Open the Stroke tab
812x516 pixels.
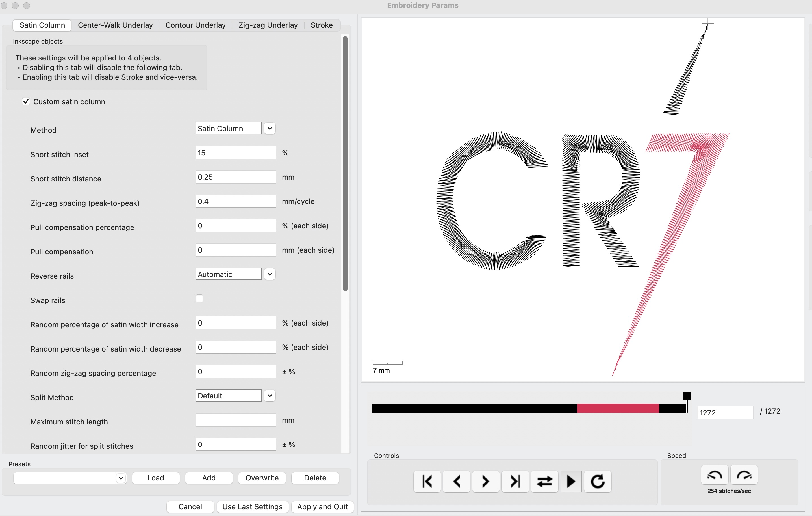(322, 25)
